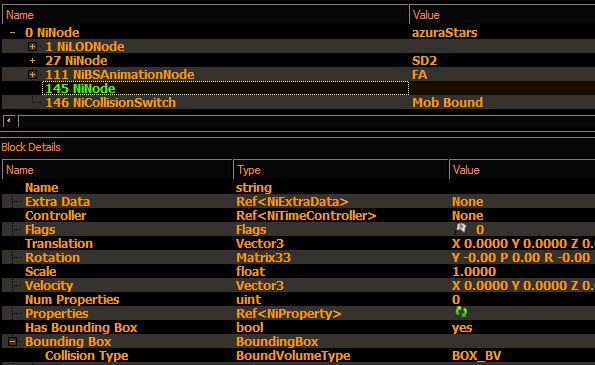Select the 27 NiNode row label
The width and height of the screenshot is (595, 365).
[76, 61]
